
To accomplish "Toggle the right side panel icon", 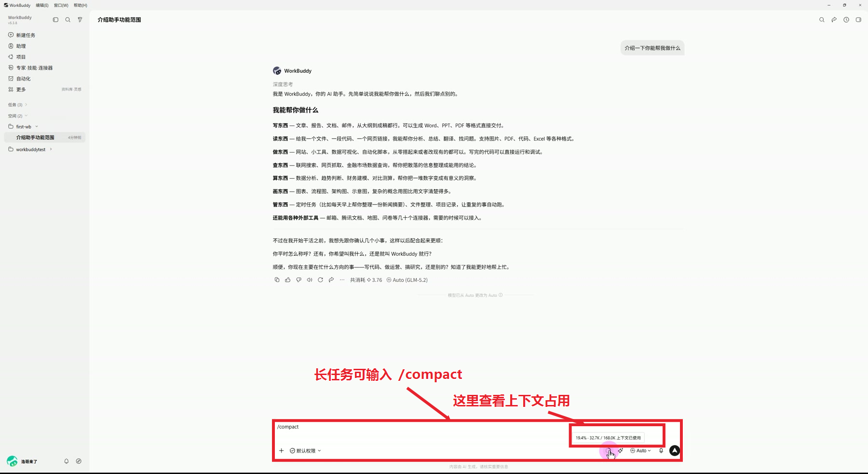I will (x=858, y=20).
